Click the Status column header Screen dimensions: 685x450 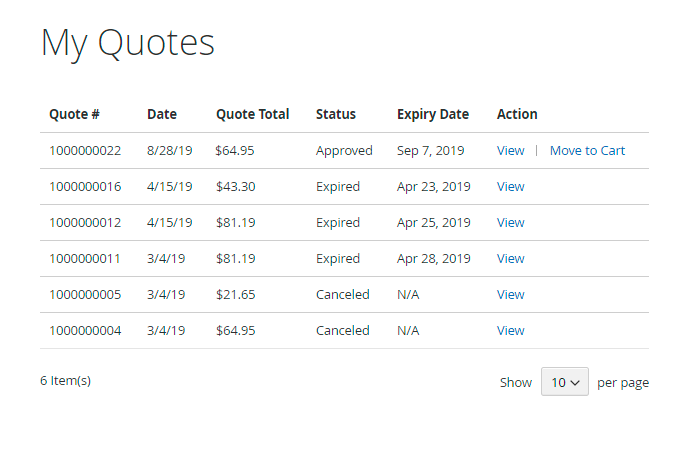[336, 114]
